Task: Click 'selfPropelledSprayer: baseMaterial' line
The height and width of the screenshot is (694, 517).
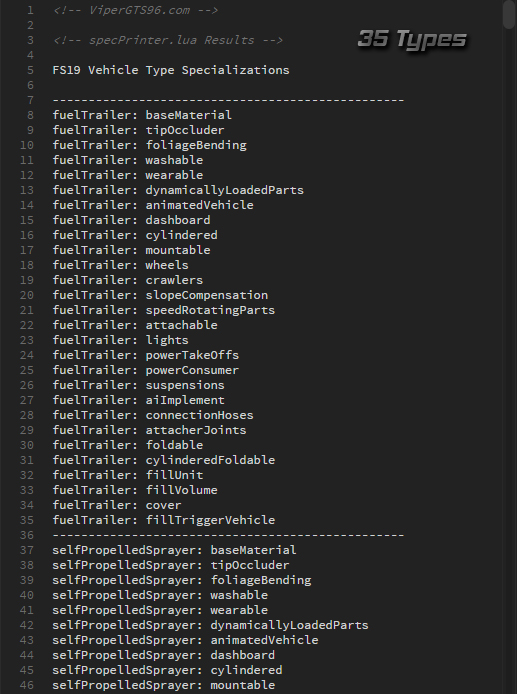Action: pyautogui.click(x=174, y=550)
